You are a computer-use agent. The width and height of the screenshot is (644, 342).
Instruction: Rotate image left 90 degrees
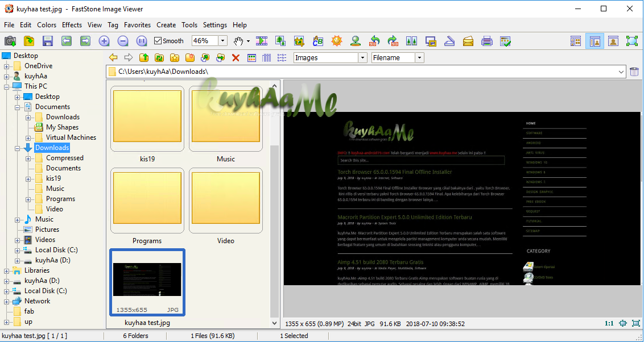(374, 40)
